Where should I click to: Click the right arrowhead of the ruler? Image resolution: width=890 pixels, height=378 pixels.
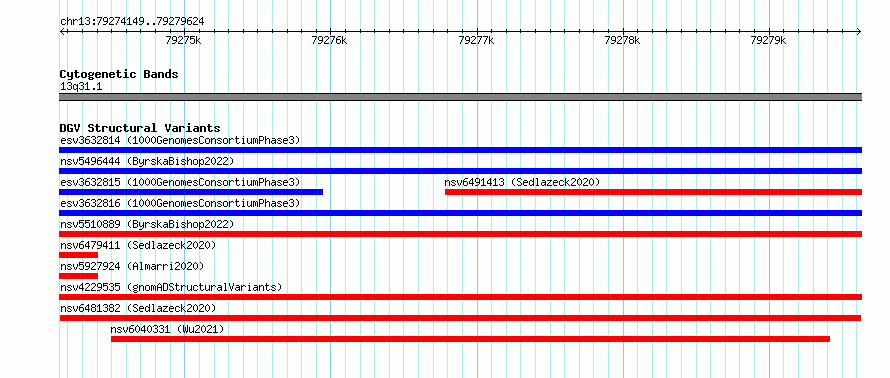click(859, 31)
